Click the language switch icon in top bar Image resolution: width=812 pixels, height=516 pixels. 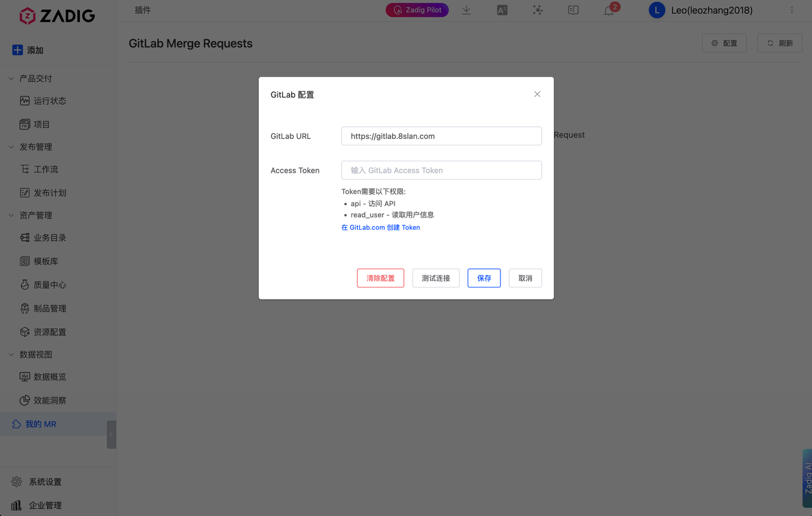pyautogui.click(x=502, y=10)
